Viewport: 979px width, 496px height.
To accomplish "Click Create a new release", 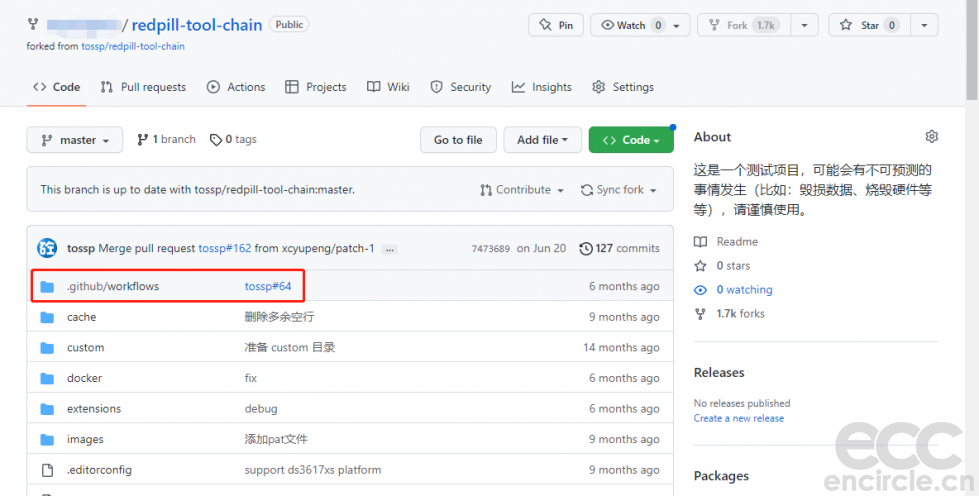I will (739, 419).
